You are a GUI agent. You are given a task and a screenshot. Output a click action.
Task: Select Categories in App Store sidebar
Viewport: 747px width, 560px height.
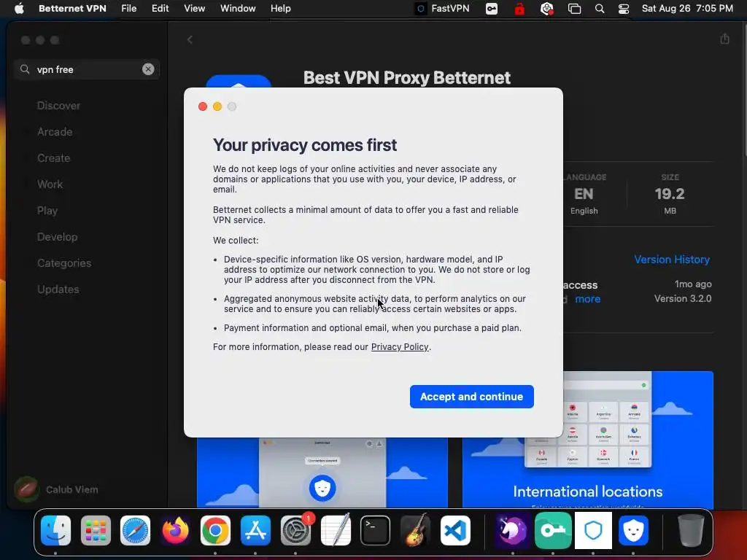pyautogui.click(x=64, y=262)
